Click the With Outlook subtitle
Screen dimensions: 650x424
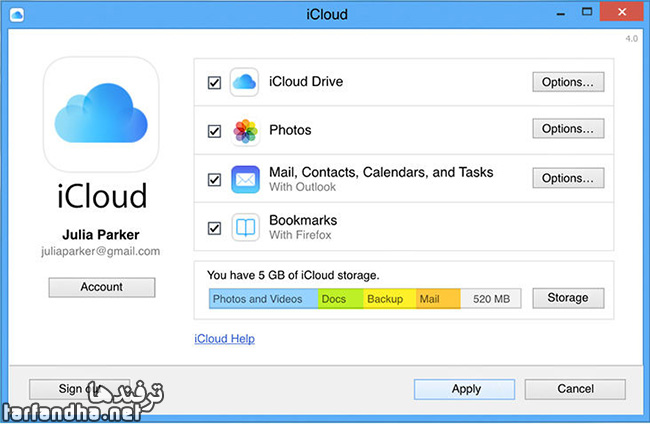(x=302, y=187)
